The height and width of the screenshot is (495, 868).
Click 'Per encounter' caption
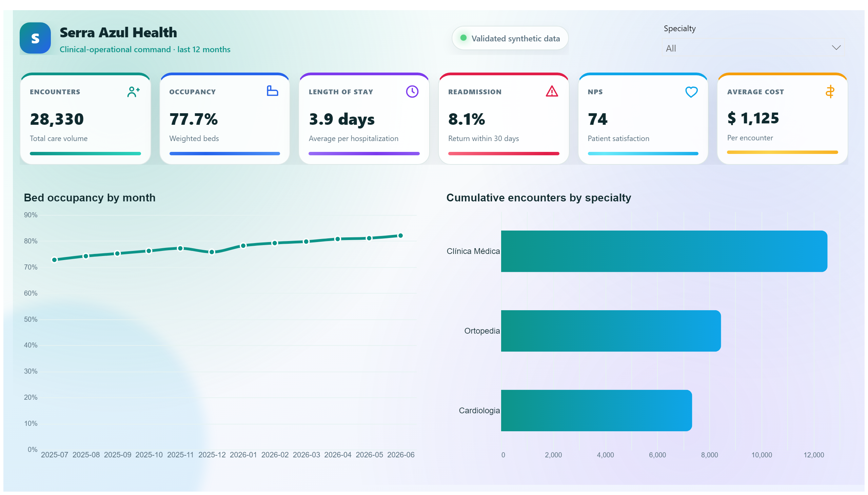[x=750, y=138]
